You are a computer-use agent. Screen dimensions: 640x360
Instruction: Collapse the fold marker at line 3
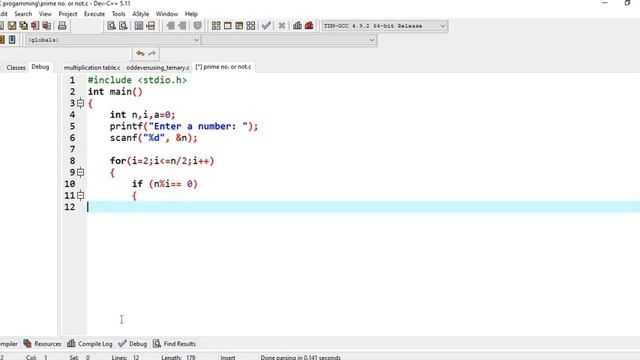coord(81,103)
